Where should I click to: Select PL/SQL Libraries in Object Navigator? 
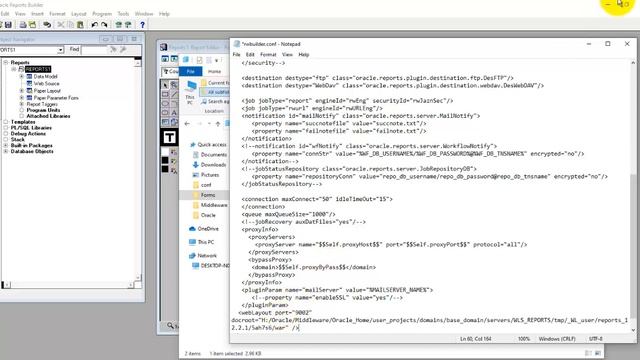[31, 128]
